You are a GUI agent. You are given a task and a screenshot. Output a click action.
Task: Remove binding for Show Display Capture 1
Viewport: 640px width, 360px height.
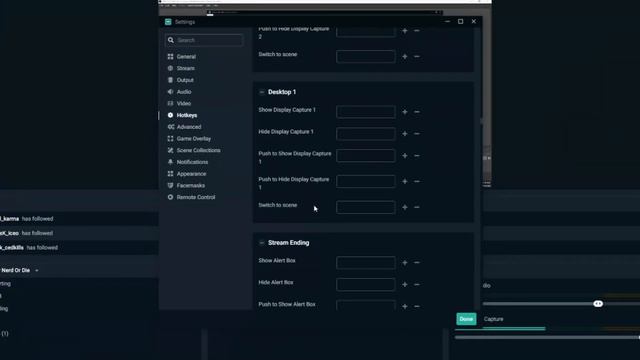(417, 112)
